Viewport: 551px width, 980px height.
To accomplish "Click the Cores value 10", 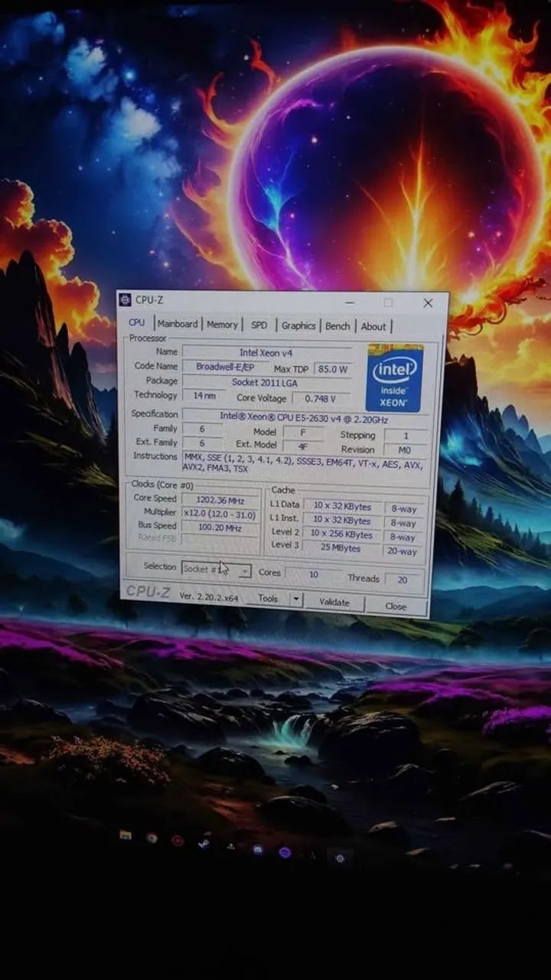I will (313, 574).
